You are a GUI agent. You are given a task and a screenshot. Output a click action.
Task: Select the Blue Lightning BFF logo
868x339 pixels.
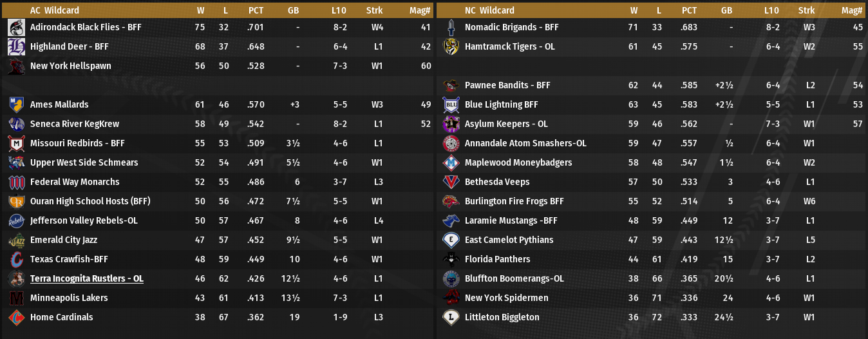coord(451,104)
